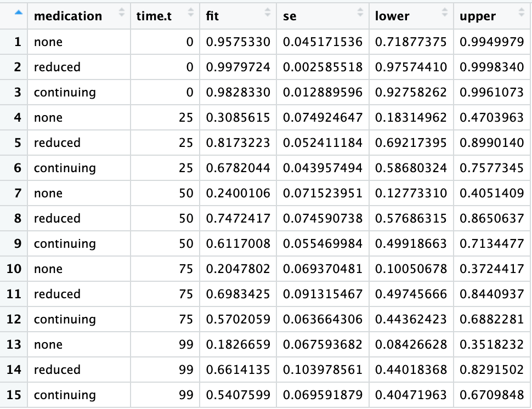Screen dimensions: 532x409
Task: Click the lower column header label
Action: click(392, 16)
